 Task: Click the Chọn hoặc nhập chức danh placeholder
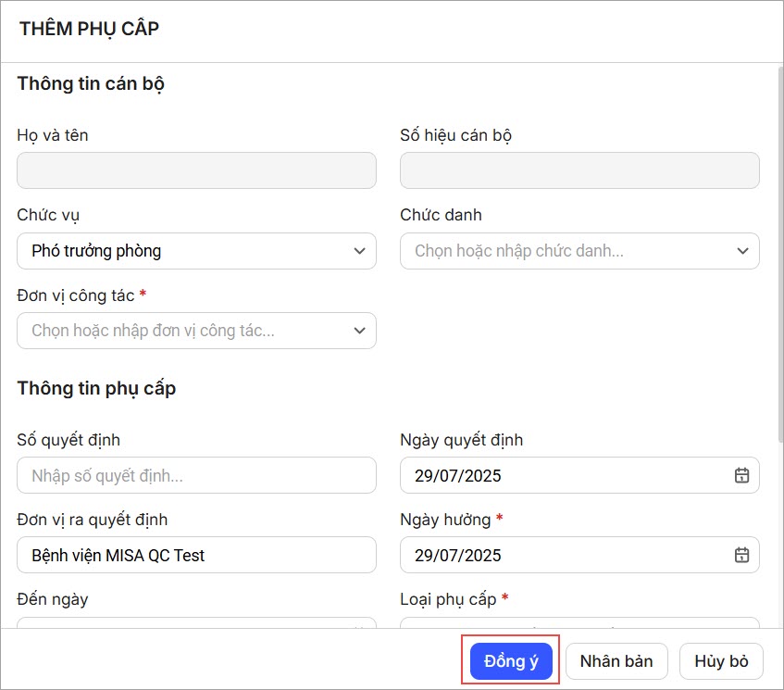click(518, 251)
